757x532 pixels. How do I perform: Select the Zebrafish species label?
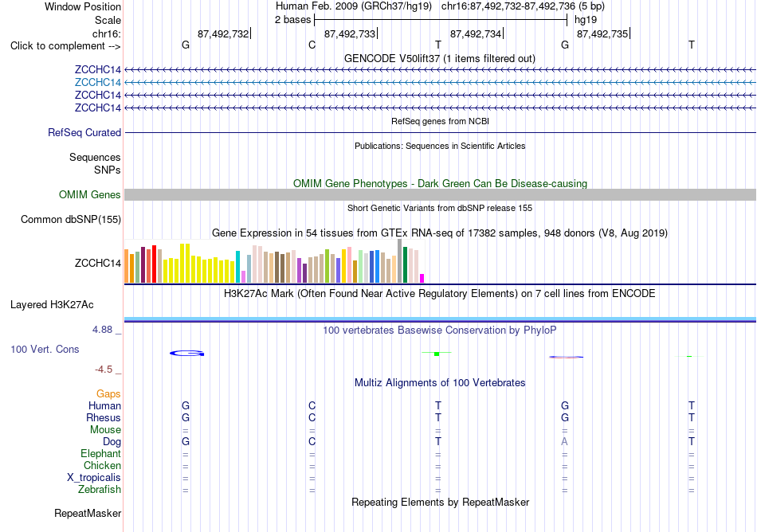100,490
